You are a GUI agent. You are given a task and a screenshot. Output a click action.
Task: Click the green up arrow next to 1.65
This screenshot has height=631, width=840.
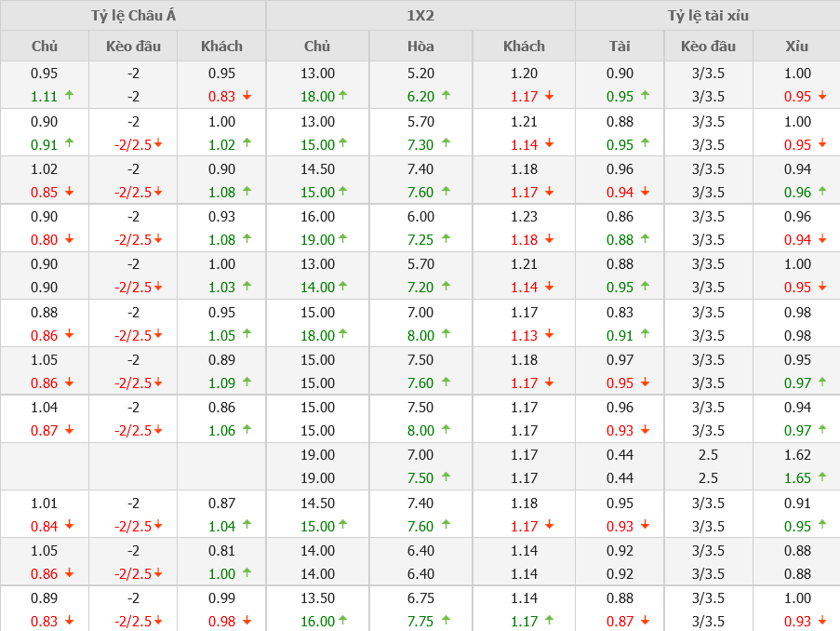tap(822, 477)
